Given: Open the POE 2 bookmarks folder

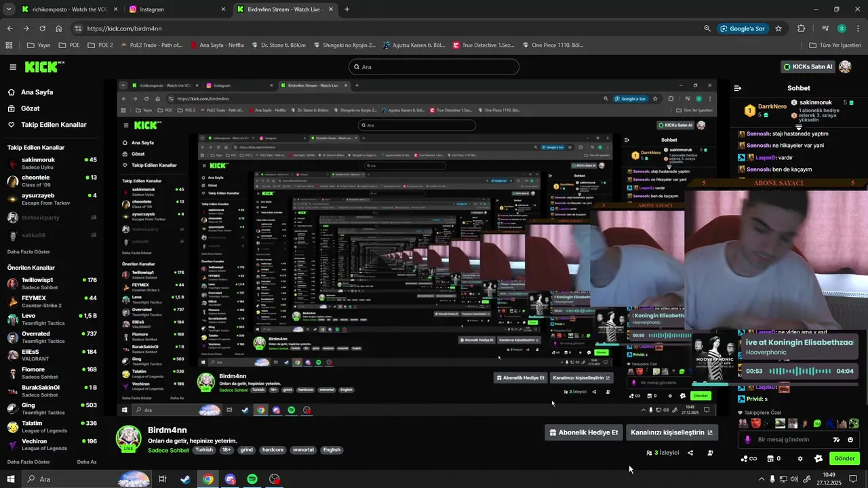Looking at the screenshot, I should [x=100, y=45].
